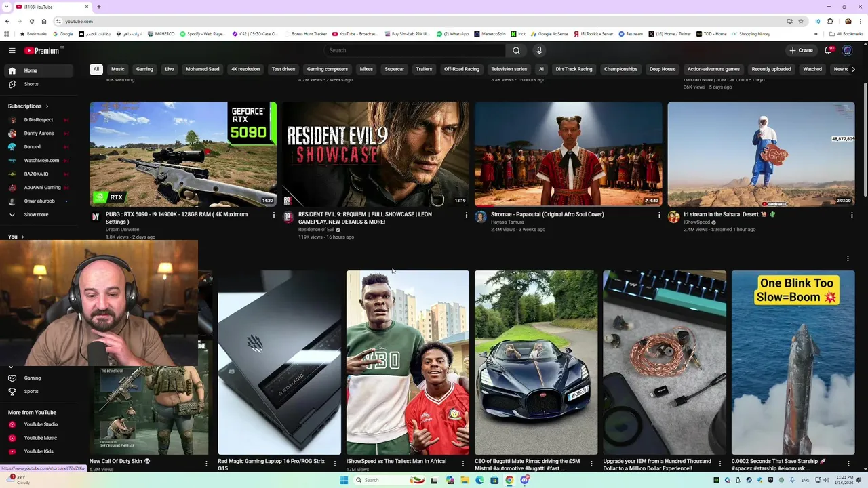868x488 pixels.
Task: Open YouTube Music from the sidebar
Action: click(39, 438)
